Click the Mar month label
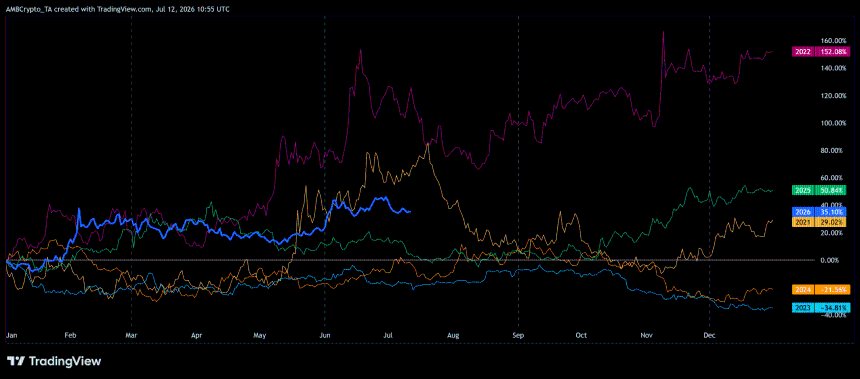This screenshot has height=379, width=860. pos(131,334)
